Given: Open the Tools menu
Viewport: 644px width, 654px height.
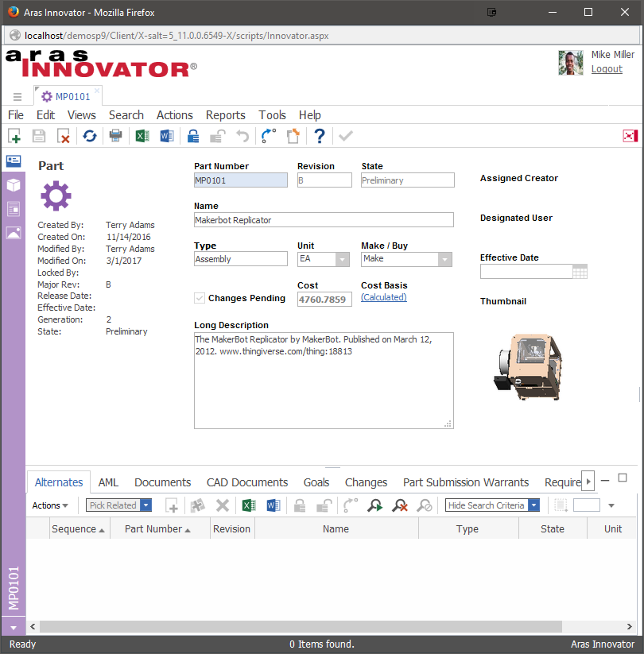Looking at the screenshot, I should [x=272, y=115].
